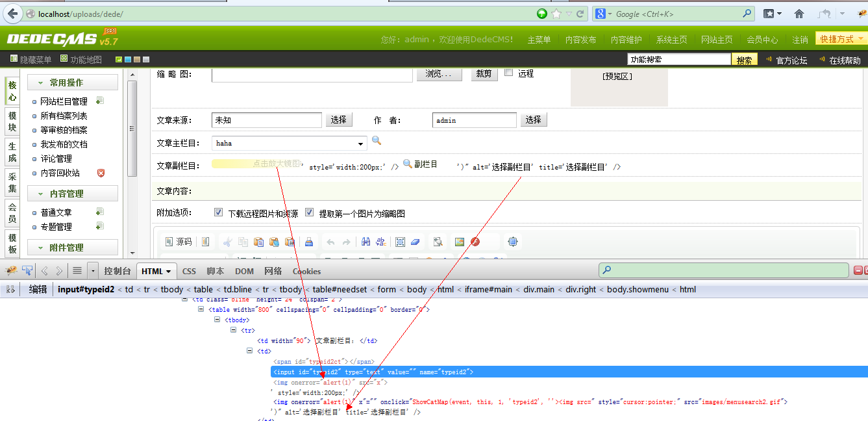
Task: Open the bookmarks menu star icon
Action: pos(769,14)
